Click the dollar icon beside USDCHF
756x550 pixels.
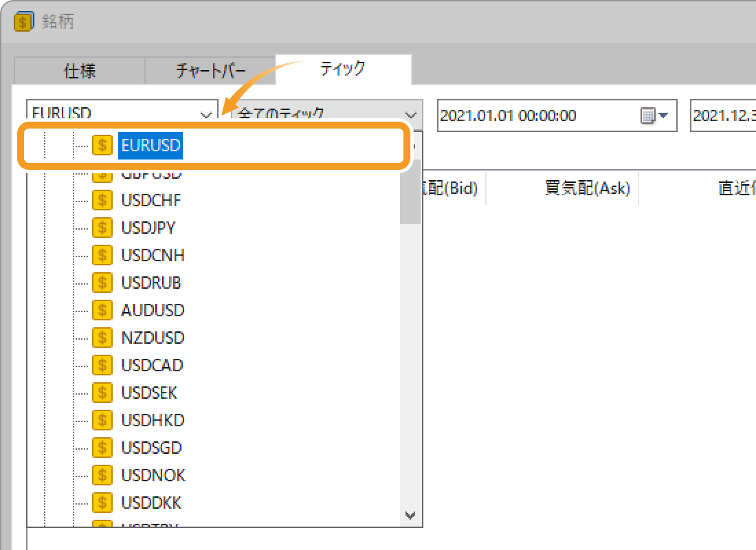tap(102, 200)
